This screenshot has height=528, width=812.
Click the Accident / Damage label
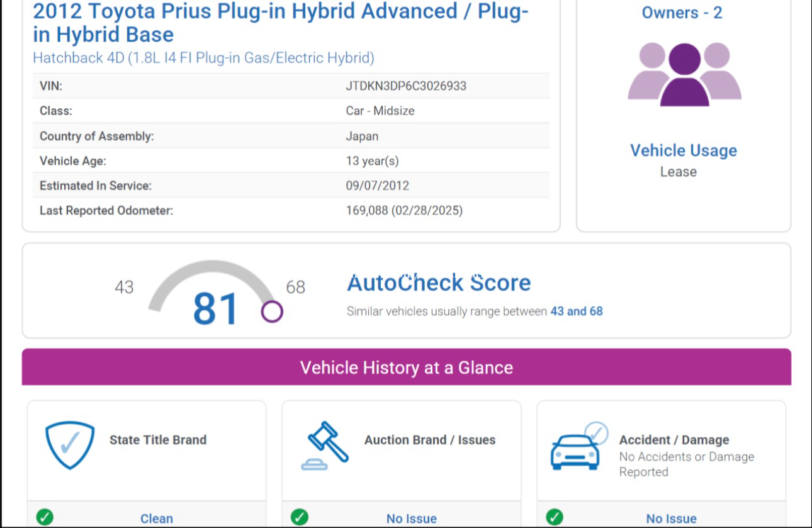point(674,440)
